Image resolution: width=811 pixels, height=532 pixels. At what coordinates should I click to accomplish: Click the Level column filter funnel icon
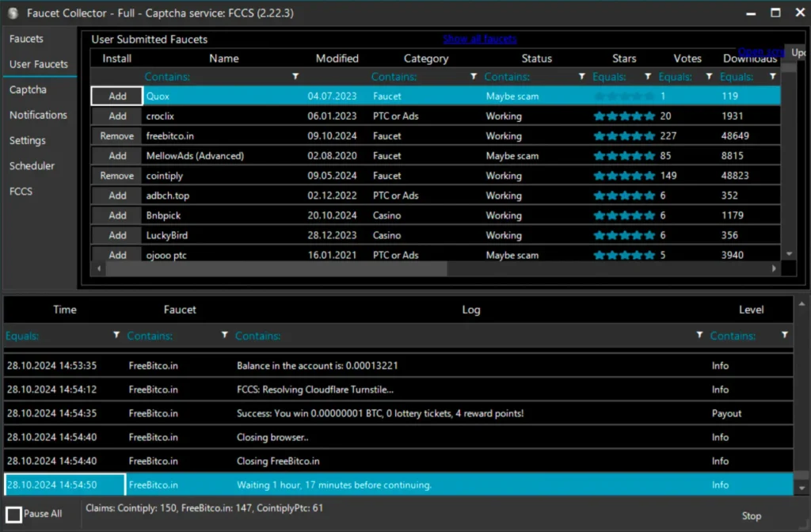point(785,335)
